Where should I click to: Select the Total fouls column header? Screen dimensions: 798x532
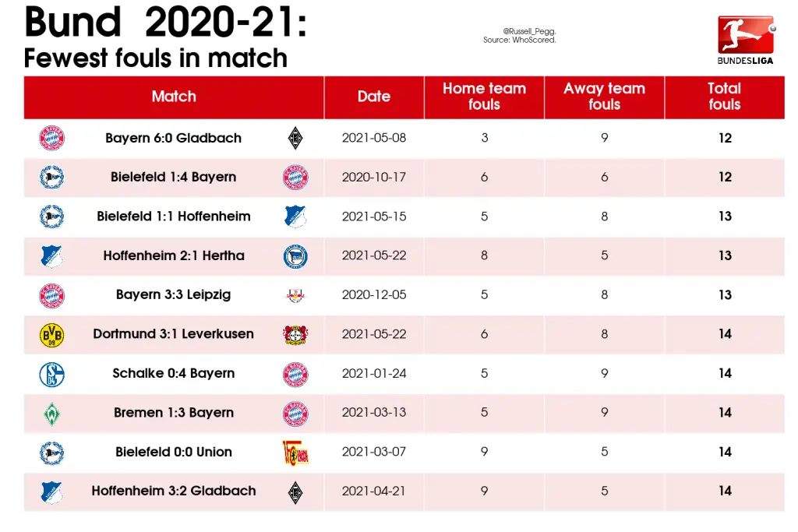pyautogui.click(x=725, y=97)
